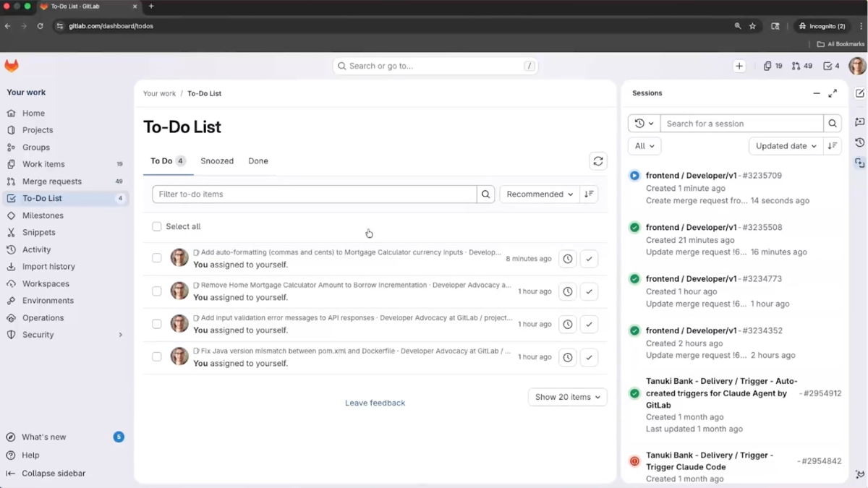Image resolution: width=868 pixels, height=488 pixels.
Task: Open Workspaces in sidebar
Action: coord(65,284)
